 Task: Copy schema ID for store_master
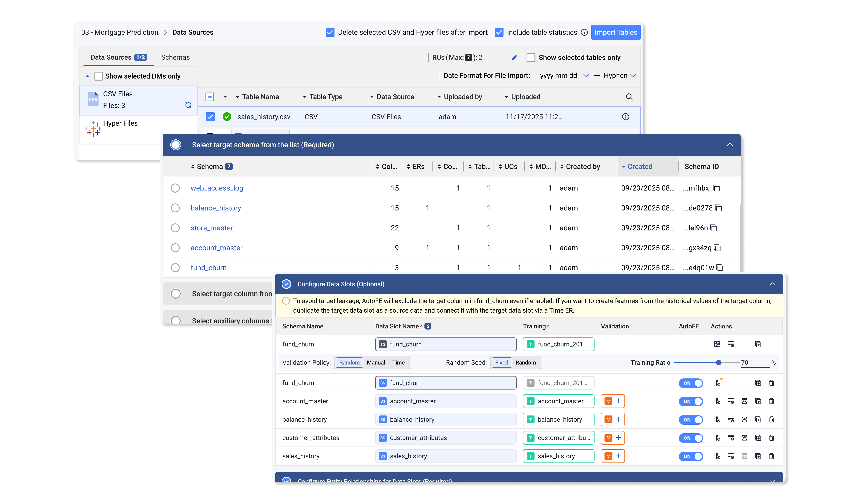pyautogui.click(x=714, y=228)
